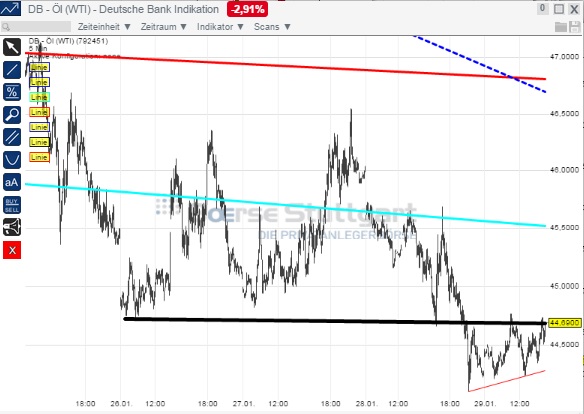Click the floppy disk save icon
Image resolution: width=584 pixels, height=414 pixels.
(x=575, y=27)
